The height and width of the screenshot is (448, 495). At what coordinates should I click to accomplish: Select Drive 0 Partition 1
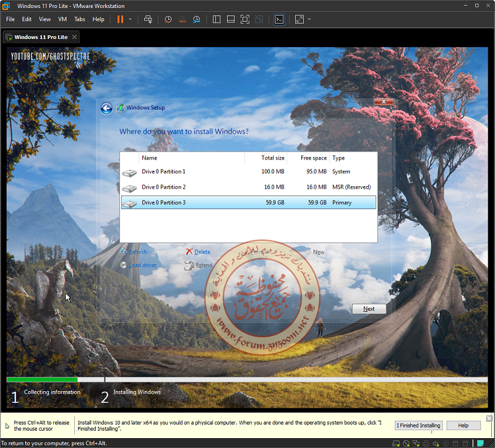[249, 171]
